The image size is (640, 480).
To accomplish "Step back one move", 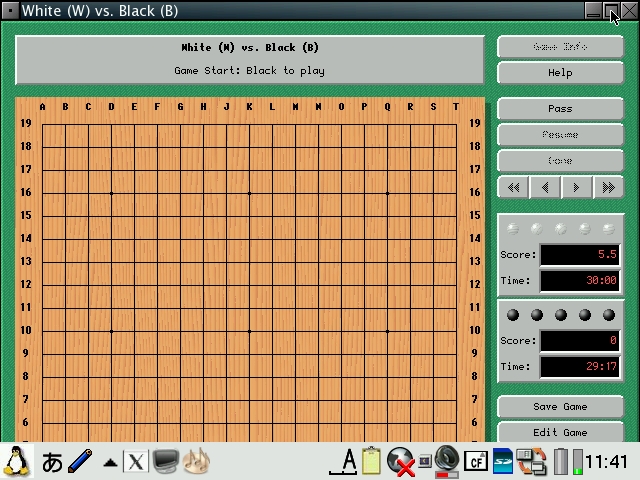I will 545,187.
